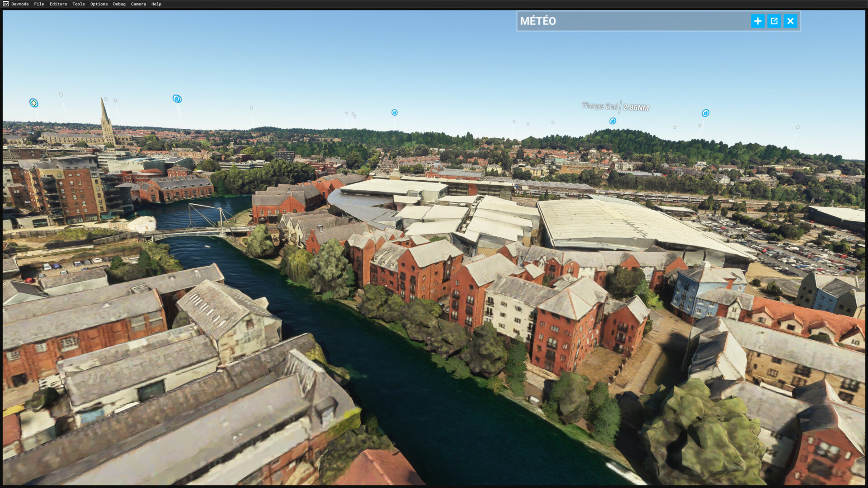Pop out the Météo panel window
This screenshot has height=488, width=868.
pyautogui.click(x=774, y=21)
